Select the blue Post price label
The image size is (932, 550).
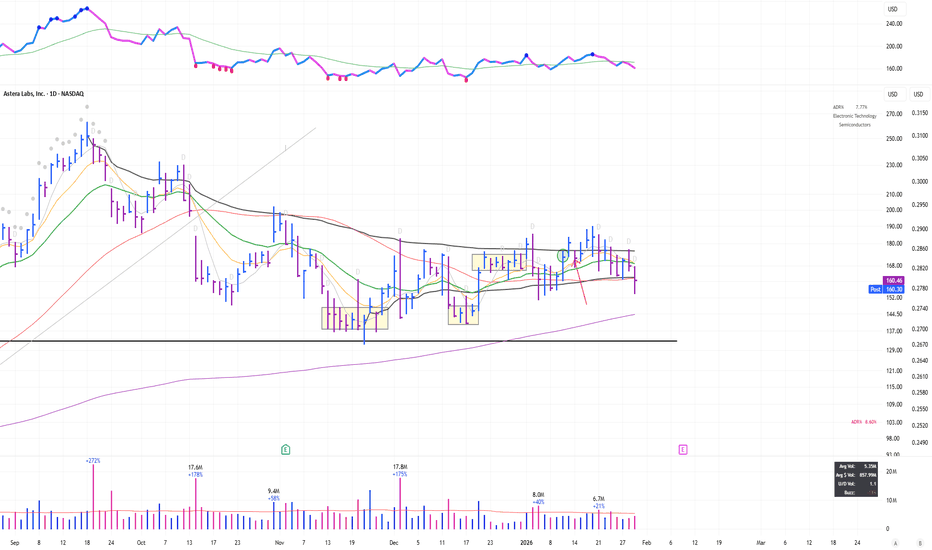tap(886, 289)
